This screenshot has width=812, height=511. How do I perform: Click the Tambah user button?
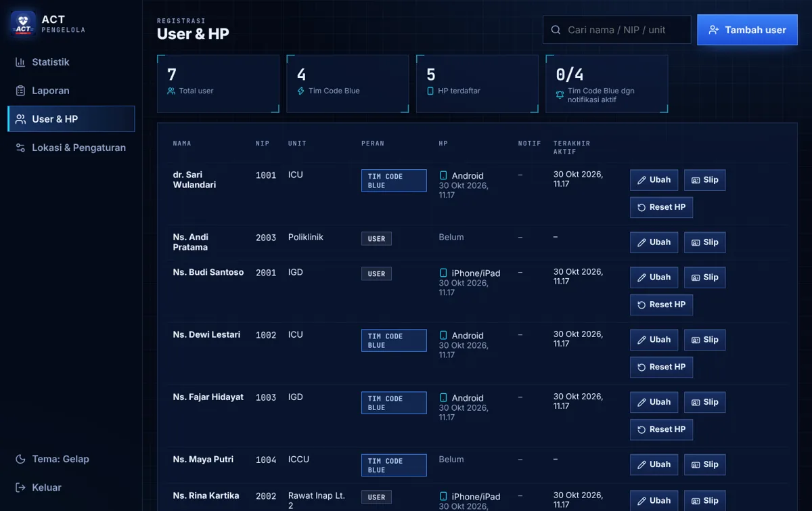point(748,30)
